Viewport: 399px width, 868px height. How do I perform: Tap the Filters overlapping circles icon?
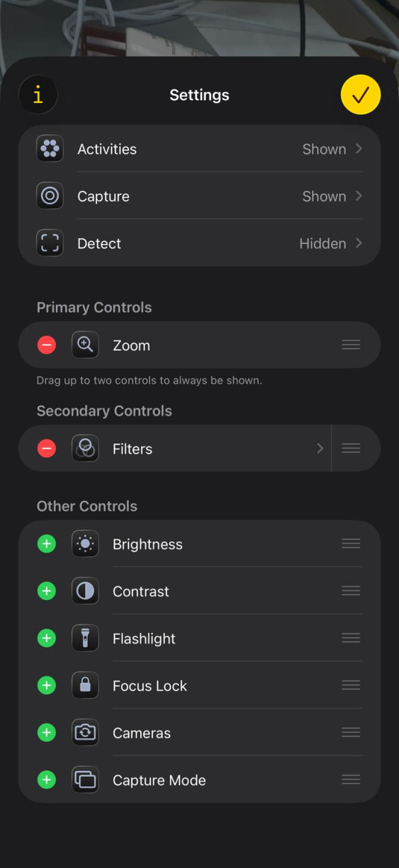(85, 449)
